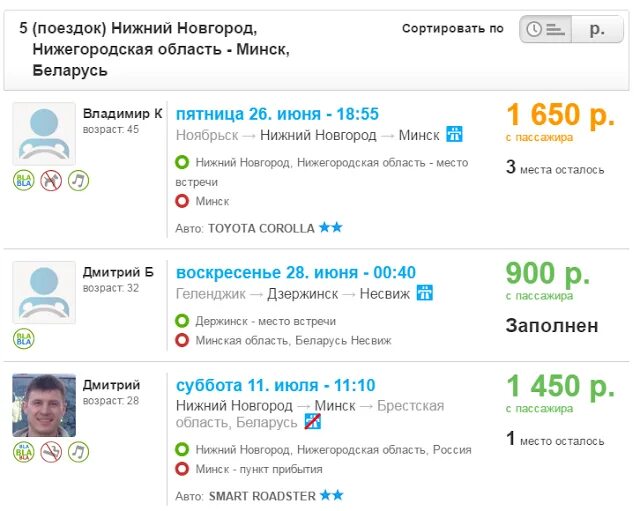The height and width of the screenshot is (511, 640).
Task: Sort rides by price in rubles
Action: tap(598, 29)
